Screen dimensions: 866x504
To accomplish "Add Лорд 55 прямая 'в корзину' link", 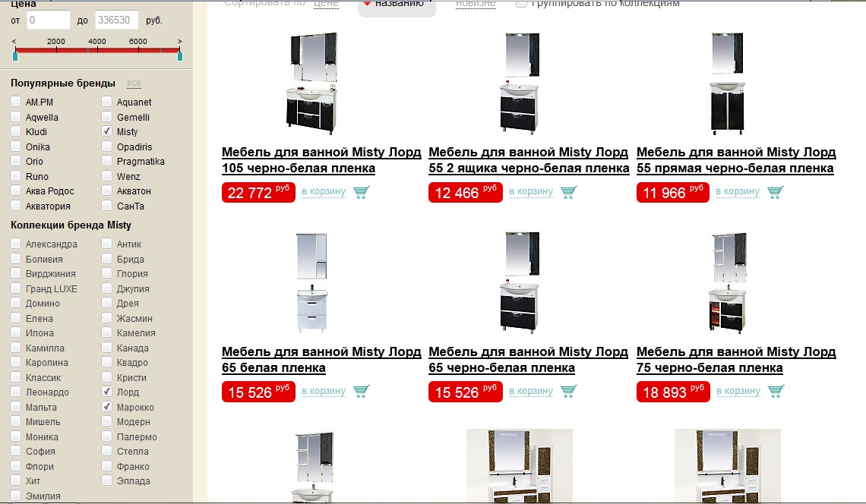I will click(x=738, y=191).
